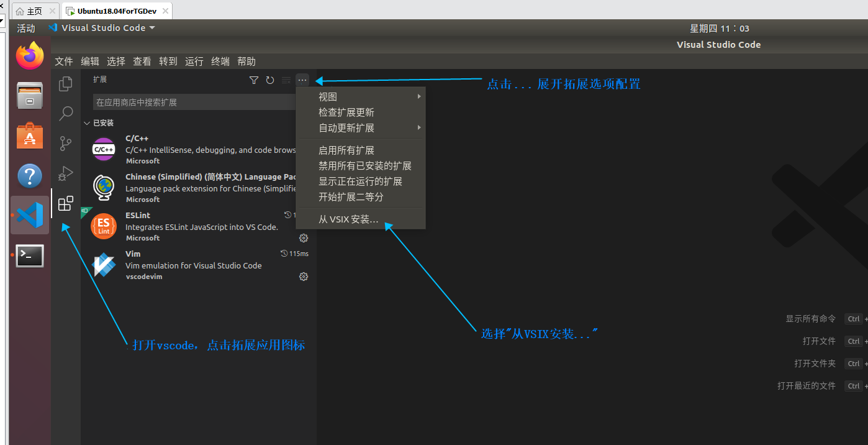868x445 pixels.
Task: Open the Run and Debug view
Action: (x=65, y=173)
